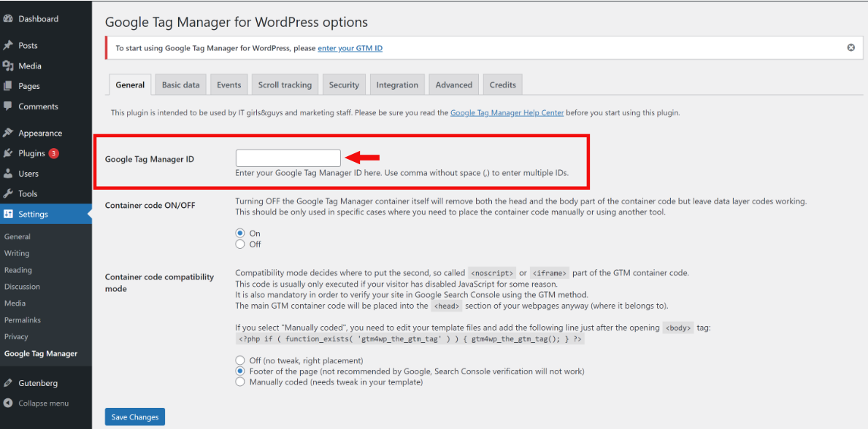
Task: Switch to the Scroll tracking tab
Action: coord(285,85)
